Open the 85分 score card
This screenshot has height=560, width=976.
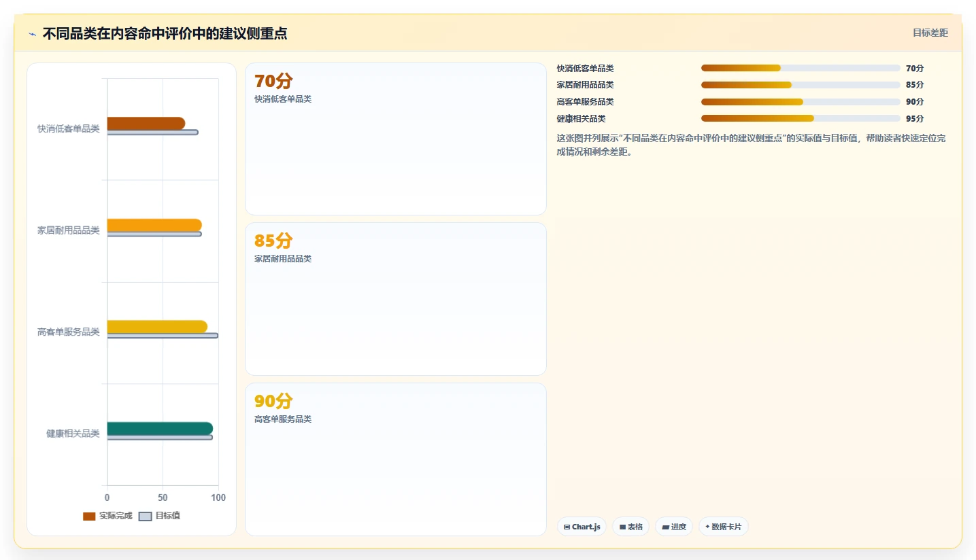pos(396,299)
